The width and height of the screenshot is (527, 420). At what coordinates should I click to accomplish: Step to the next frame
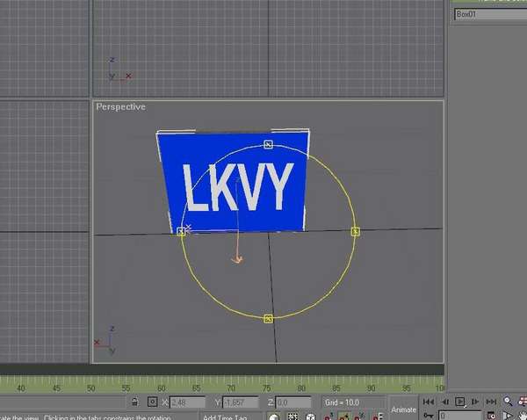click(x=474, y=402)
